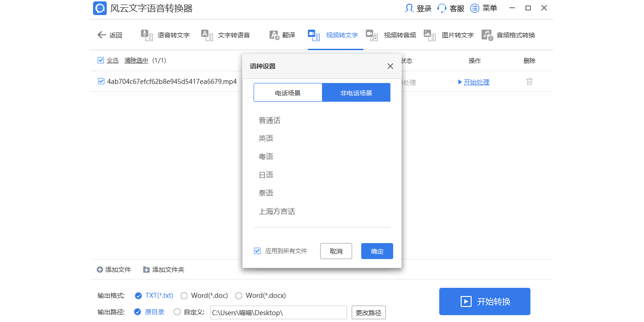This screenshot has width=644, height=322.
Task: Click the 添加文件夹 add folder icon
Action: (147, 269)
